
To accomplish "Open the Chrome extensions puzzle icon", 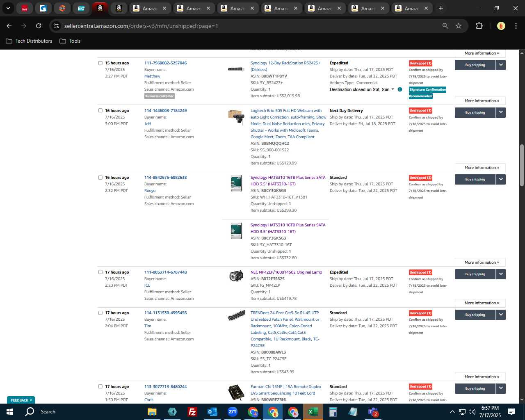I will (479, 26).
